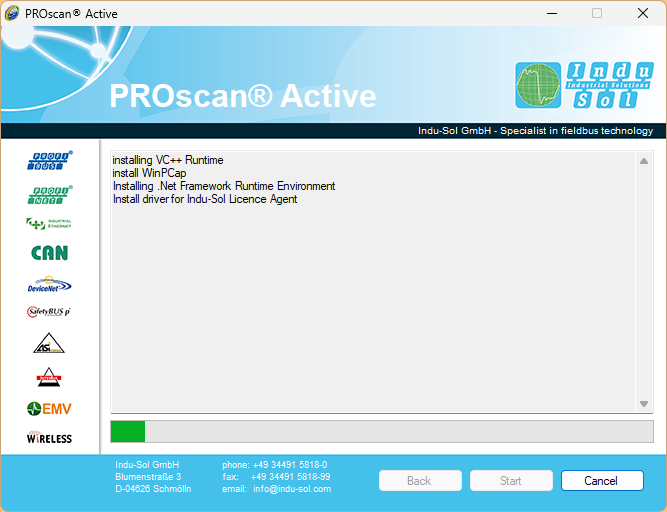Select the Industrial Ethernet logo
The width and height of the screenshot is (667, 512).
click(49, 223)
